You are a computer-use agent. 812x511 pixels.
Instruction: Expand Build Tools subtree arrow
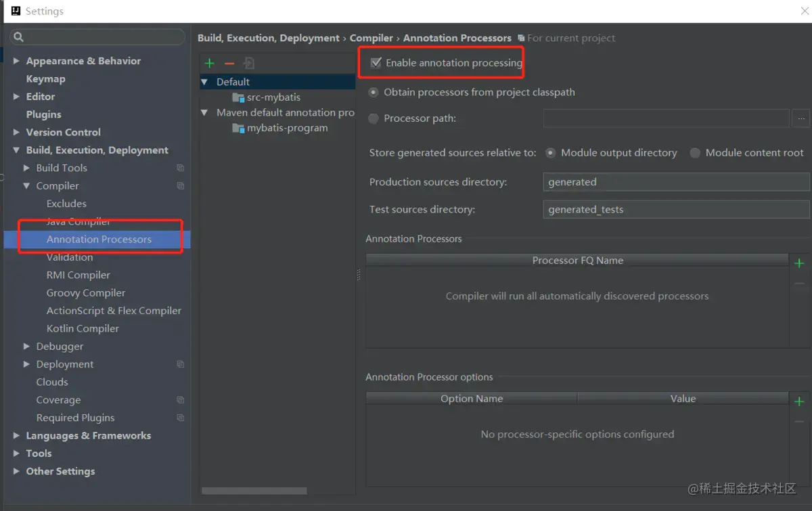pos(26,168)
